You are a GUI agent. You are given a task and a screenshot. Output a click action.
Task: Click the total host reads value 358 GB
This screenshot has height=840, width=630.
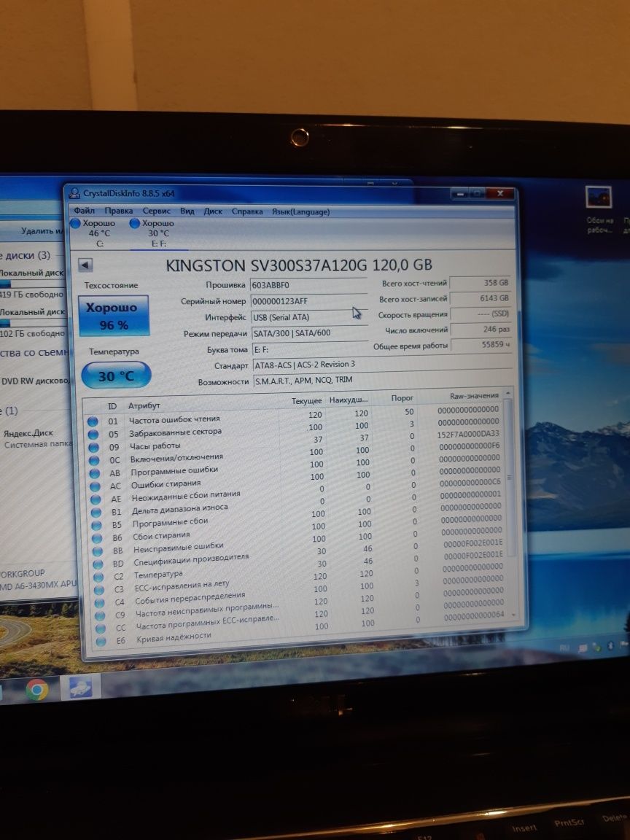click(480, 282)
